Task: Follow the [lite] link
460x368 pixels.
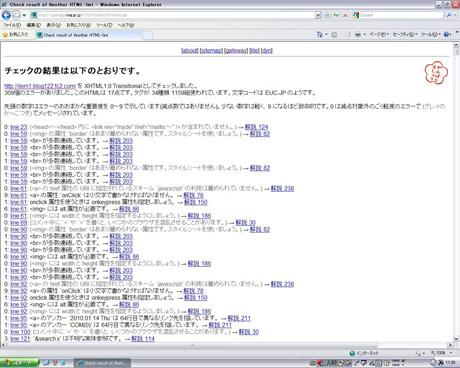Action: tap(254, 51)
